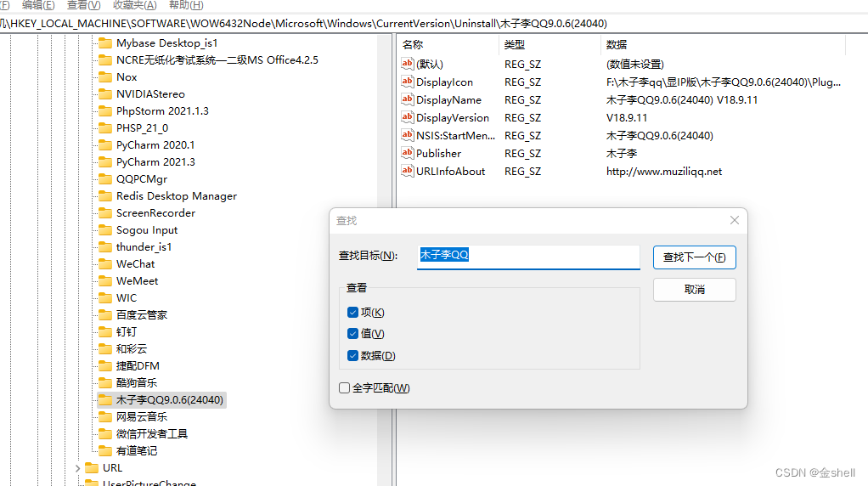Viewport: 868px width, 486px height.
Task: Select the 和彩云 key
Action: [x=131, y=348]
